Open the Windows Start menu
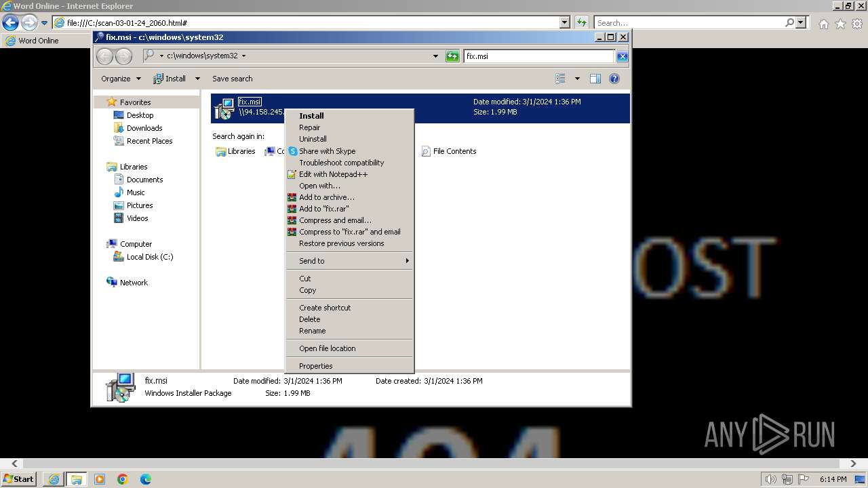The height and width of the screenshot is (488, 868). click(18, 479)
